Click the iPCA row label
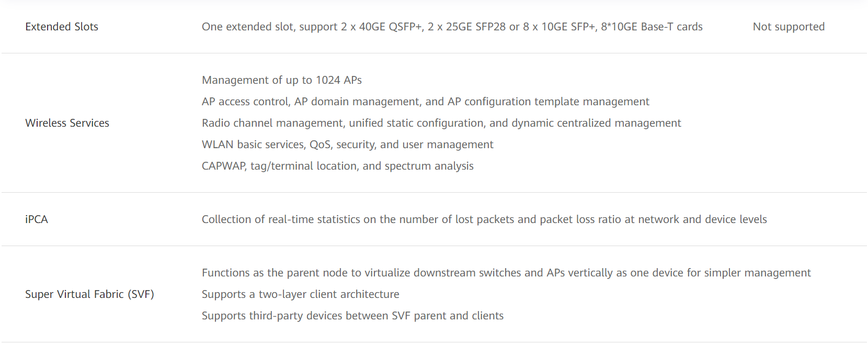This screenshot has width=868, height=344. tap(37, 219)
